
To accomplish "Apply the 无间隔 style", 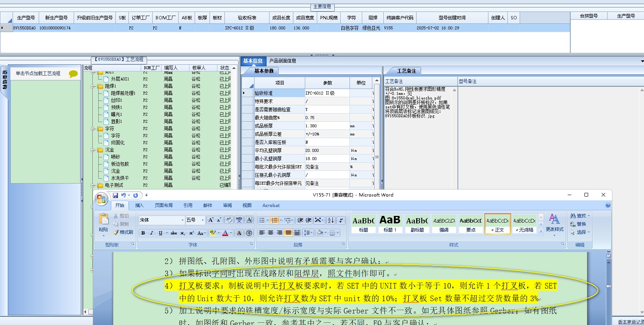I will [525, 224].
